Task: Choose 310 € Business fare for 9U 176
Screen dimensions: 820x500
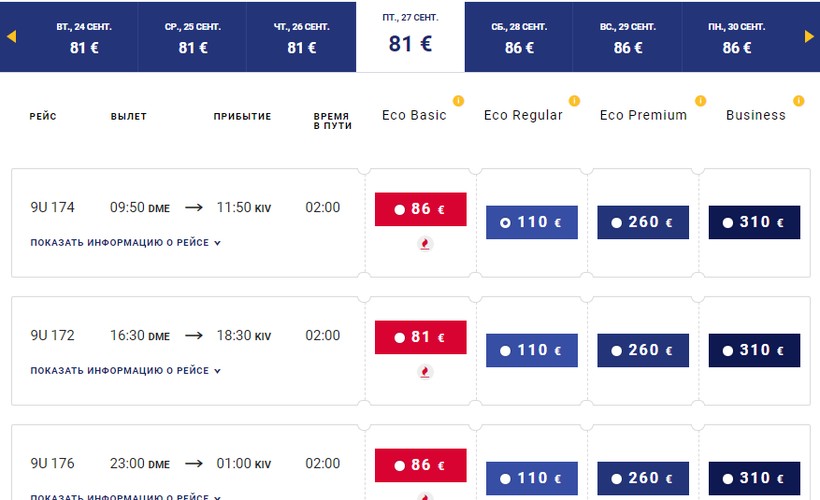Action: pos(754,478)
